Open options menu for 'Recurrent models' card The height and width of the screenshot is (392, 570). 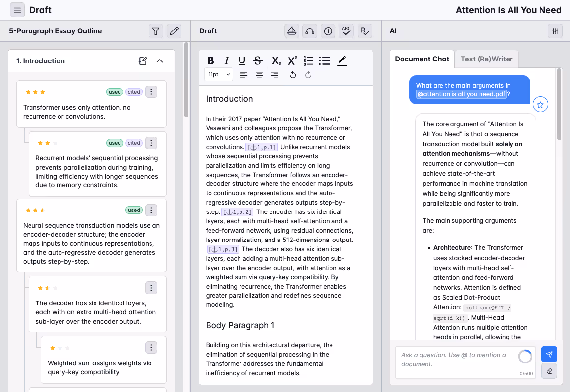(151, 143)
